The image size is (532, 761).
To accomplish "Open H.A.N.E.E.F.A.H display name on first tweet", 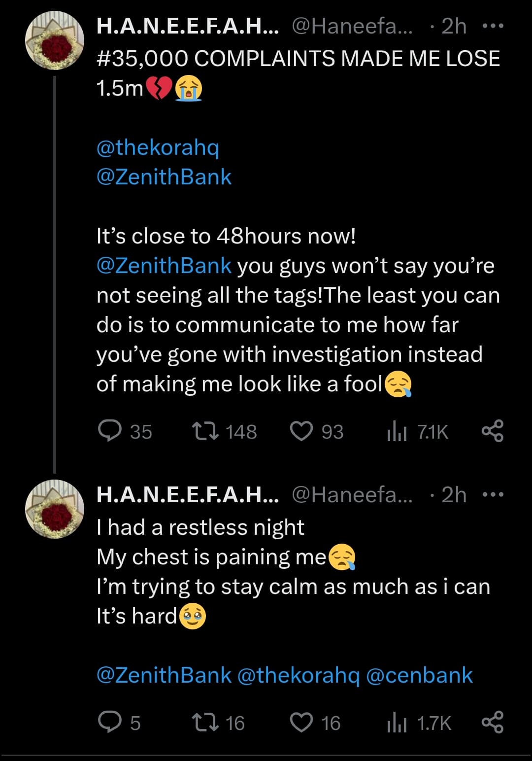I will [x=187, y=26].
